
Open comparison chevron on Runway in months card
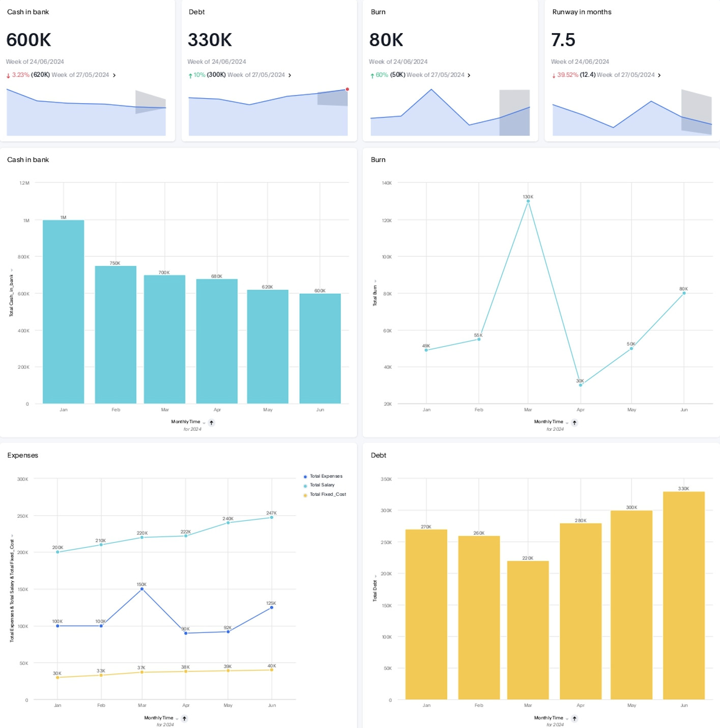coord(659,75)
